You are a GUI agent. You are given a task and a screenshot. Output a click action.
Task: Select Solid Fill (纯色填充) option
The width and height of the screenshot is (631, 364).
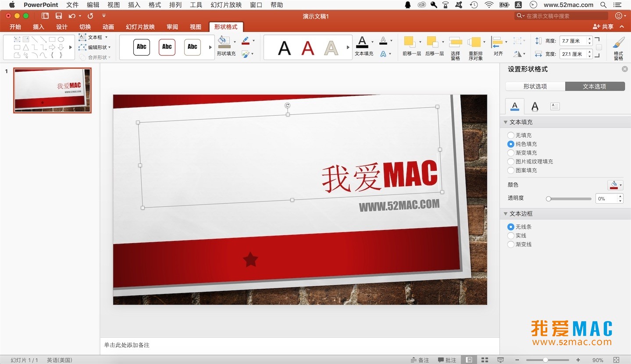(x=510, y=144)
